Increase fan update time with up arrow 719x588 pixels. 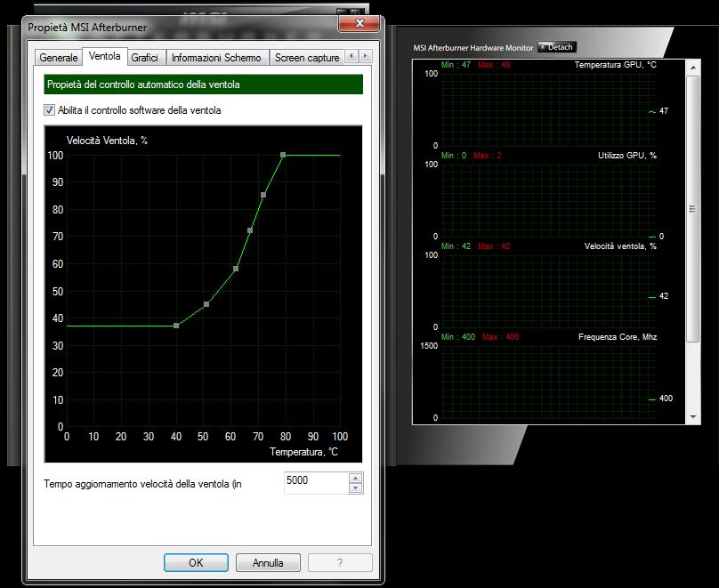click(355, 478)
